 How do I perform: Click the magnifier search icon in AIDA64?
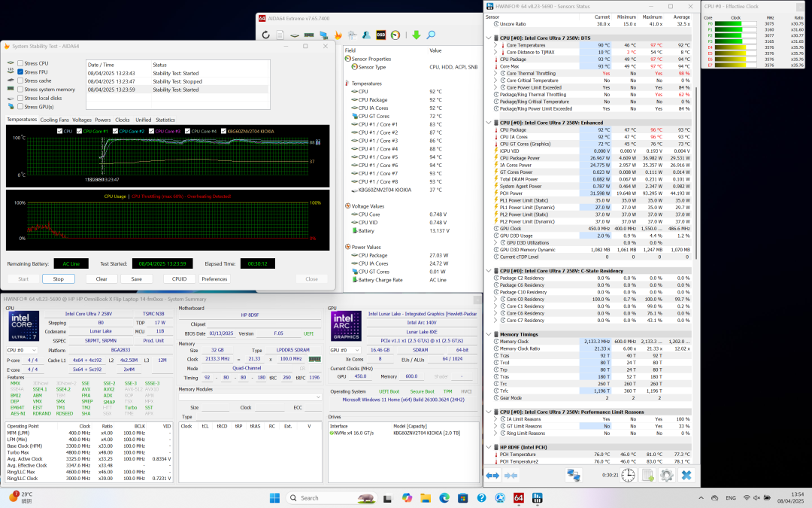pos(431,35)
